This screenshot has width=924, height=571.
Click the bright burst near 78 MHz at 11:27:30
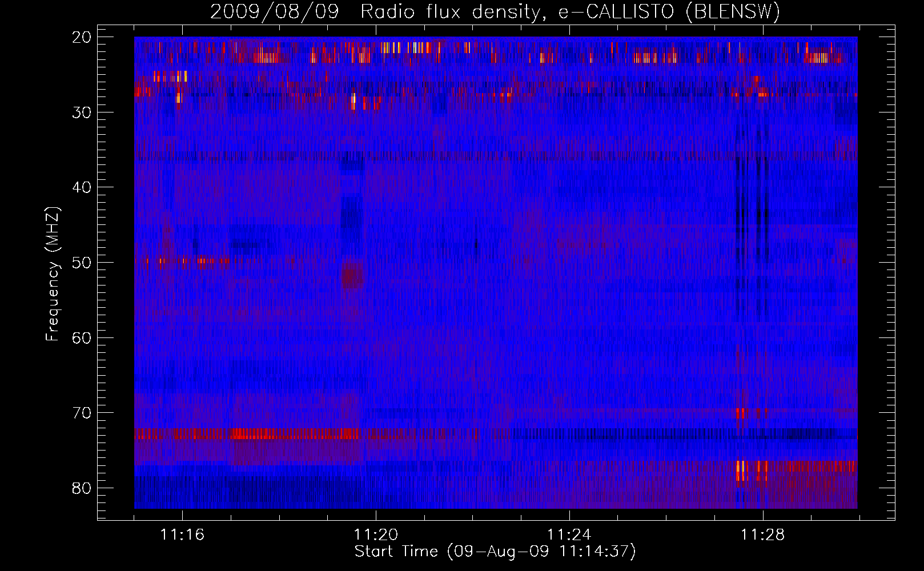[741, 472]
